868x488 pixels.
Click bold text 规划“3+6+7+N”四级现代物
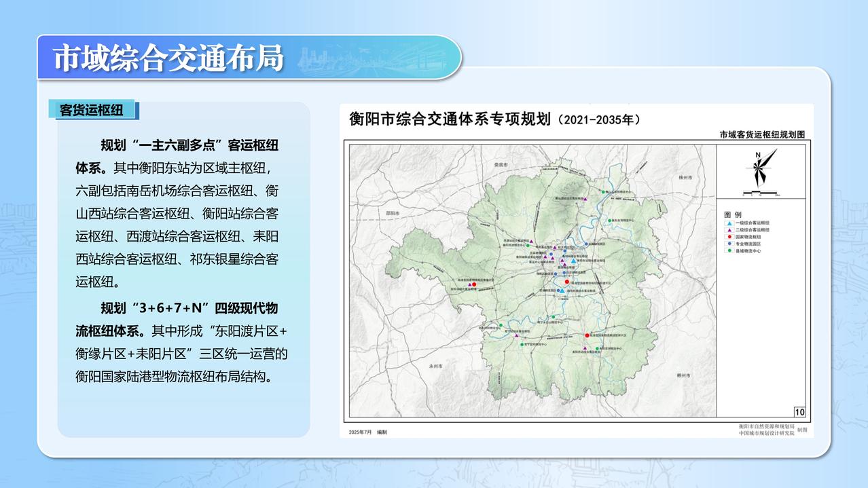(189, 308)
